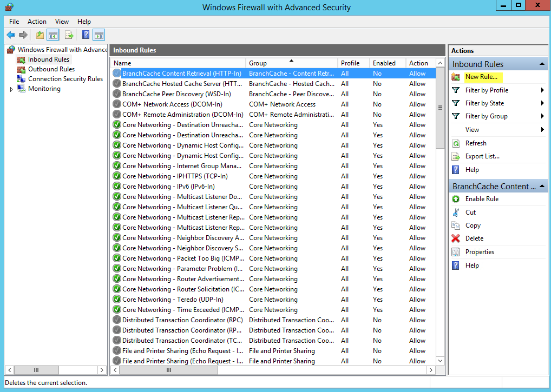Click the tree pane horizontal scrollbar thumb
This screenshot has height=392, width=551.
click(36, 370)
